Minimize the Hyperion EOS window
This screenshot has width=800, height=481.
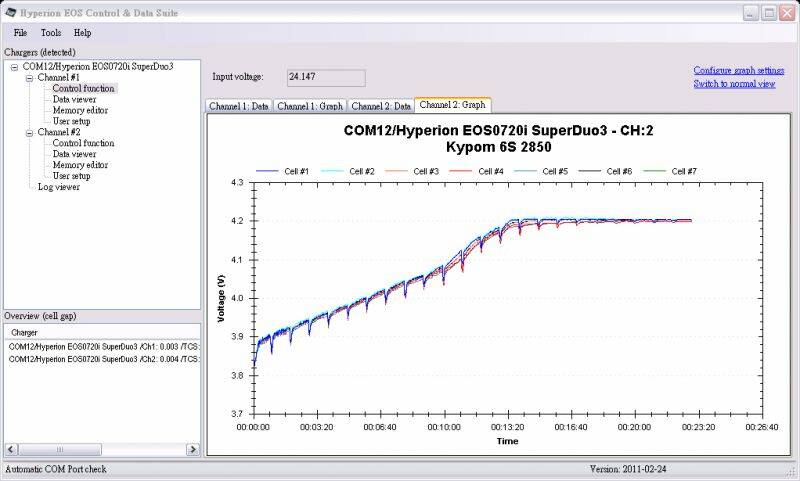click(x=751, y=13)
